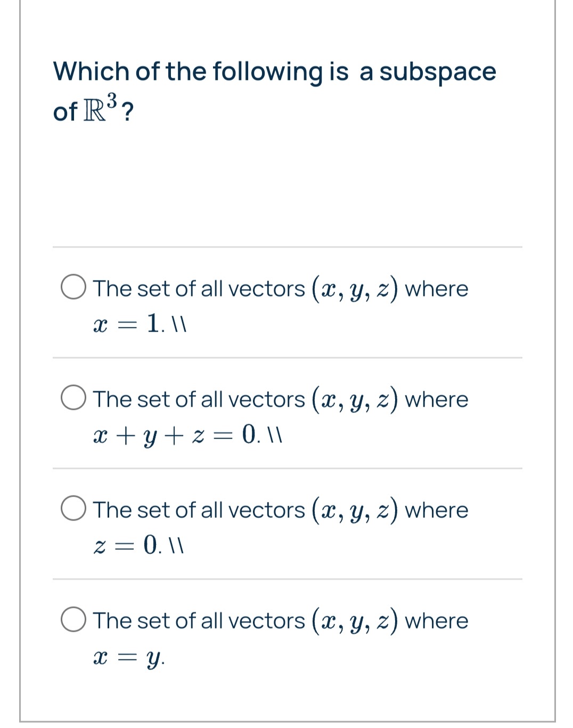This screenshot has height=728, width=573.
Task: Select the radio button for x = y
Action: tap(73, 620)
